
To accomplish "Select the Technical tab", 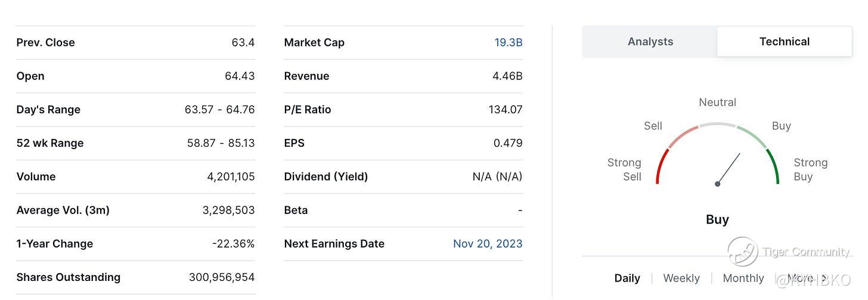I will [x=784, y=42].
